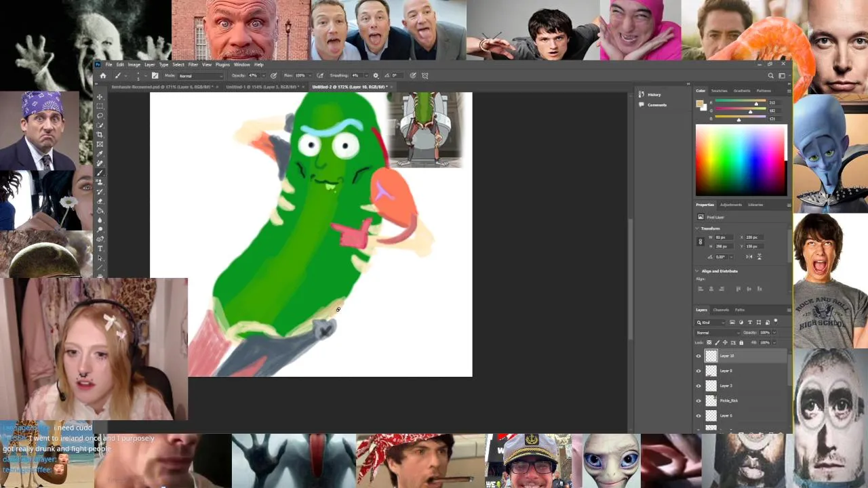Viewport: 868px width, 488px height.
Task: Collapse the Transform section
Action: [x=697, y=228]
